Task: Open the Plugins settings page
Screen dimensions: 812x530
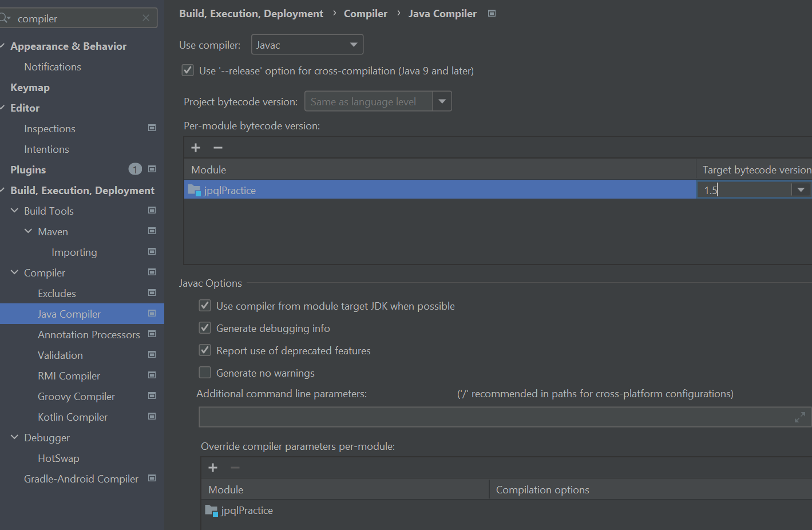Action: click(x=28, y=170)
